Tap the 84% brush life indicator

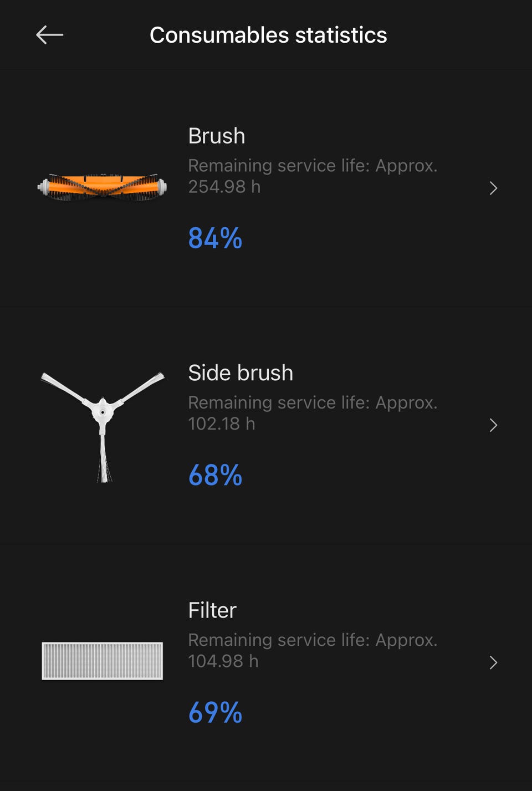(215, 238)
